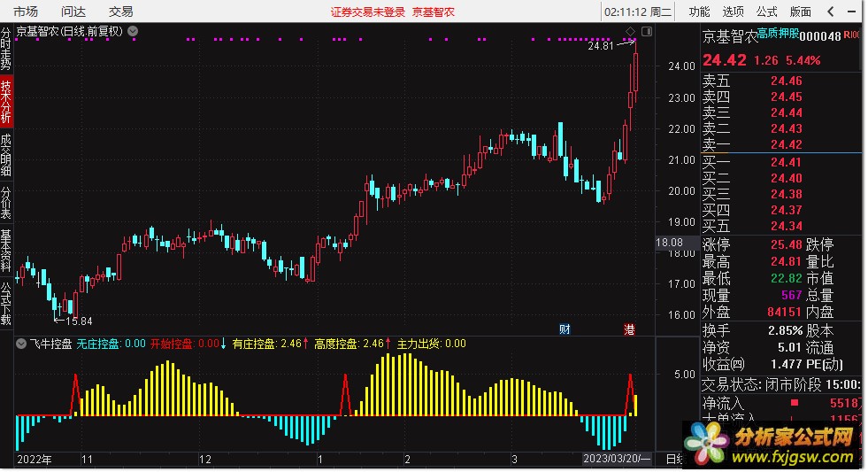Click the 日线 period label at the bottom
868x472 pixels.
point(674,460)
